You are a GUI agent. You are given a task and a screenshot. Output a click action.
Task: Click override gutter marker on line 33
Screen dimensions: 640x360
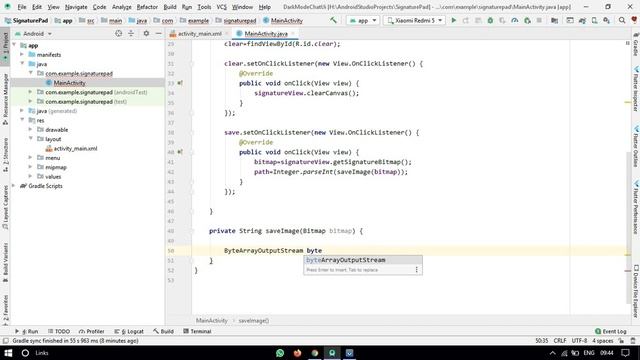point(180,83)
